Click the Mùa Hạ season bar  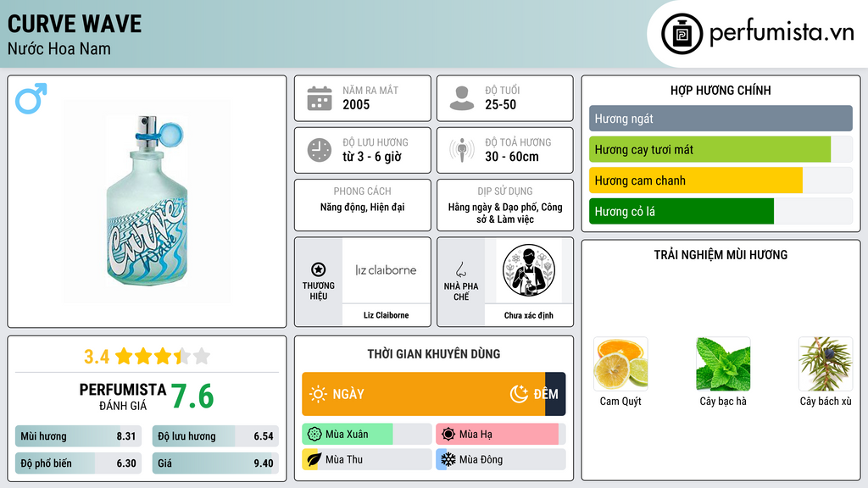click(500, 435)
